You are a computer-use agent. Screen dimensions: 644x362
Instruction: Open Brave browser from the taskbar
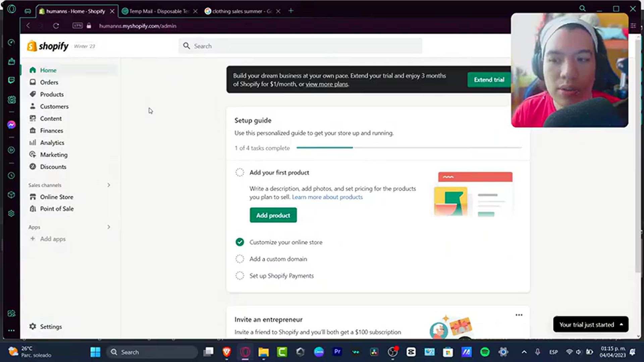[227, 352]
